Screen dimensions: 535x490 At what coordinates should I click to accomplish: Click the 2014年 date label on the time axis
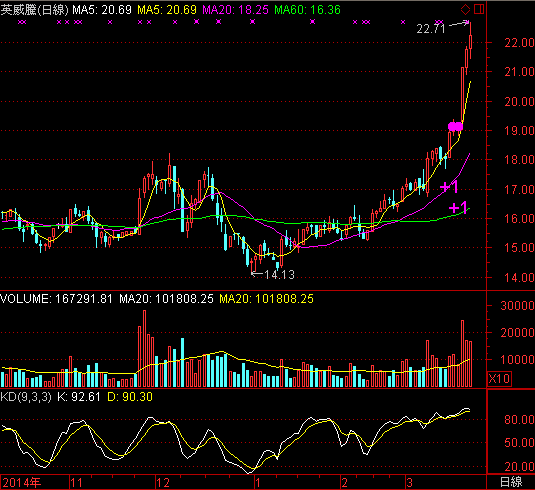pyautogui.click(x=22, y=482)
